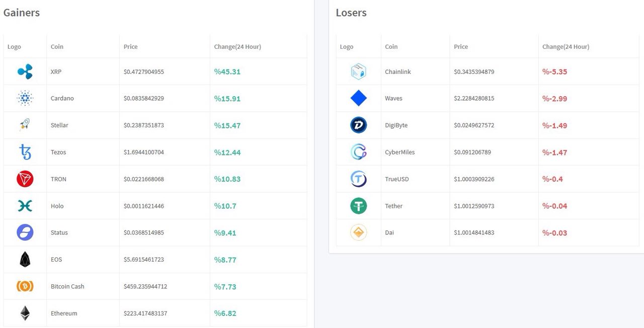Click Waves price $2.2284280815

(474, 99)
